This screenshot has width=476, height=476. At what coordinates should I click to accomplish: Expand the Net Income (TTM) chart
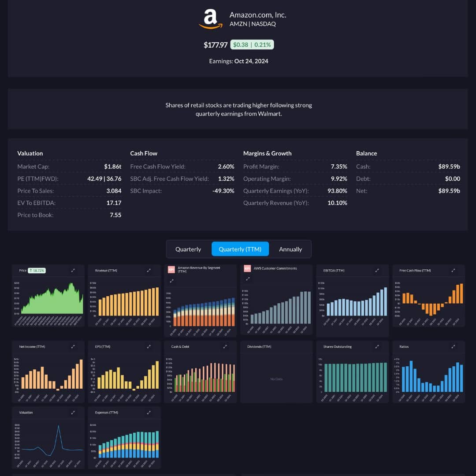tap(73, 346)
